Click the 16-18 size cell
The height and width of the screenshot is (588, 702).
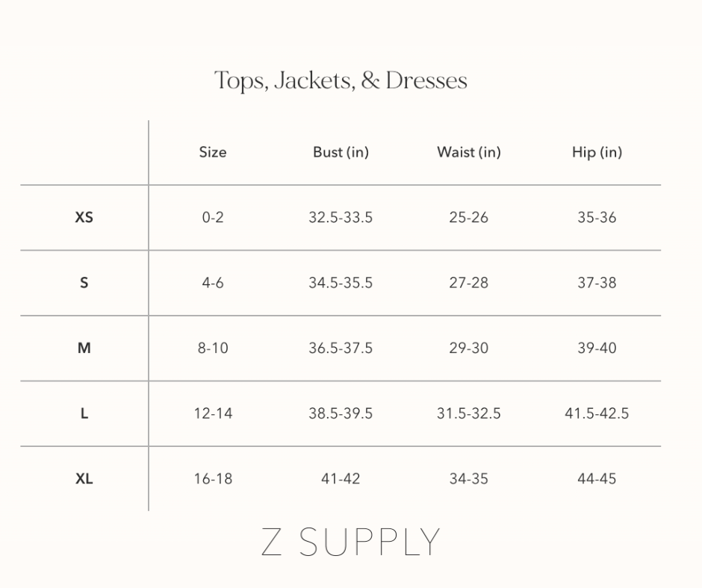[x=213, y=479]
